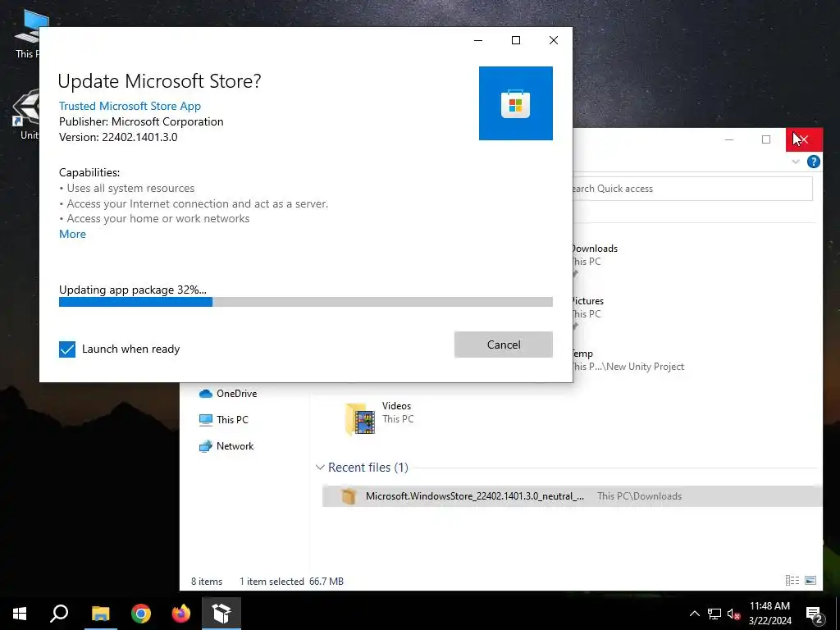The width and height of the screenshot is (840, 630).
Task: Click the Search Quick access field
Action: (x=692, y=189)
